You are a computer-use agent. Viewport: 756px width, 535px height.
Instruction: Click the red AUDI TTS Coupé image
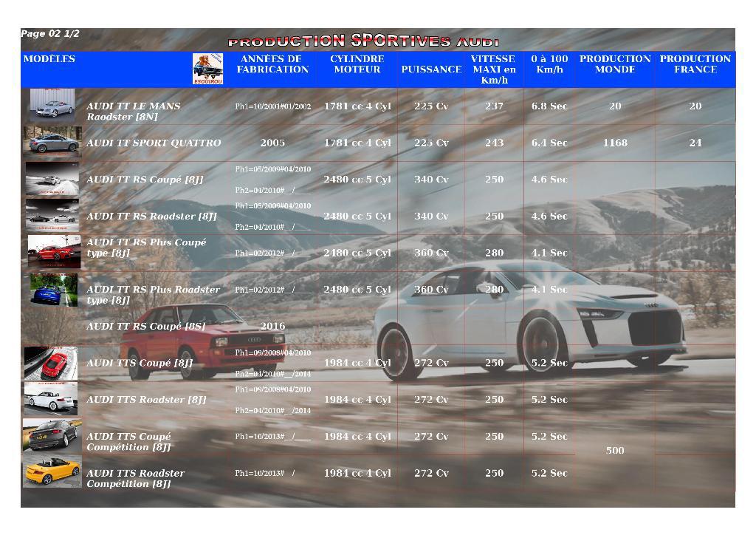(x=52, y=362)
